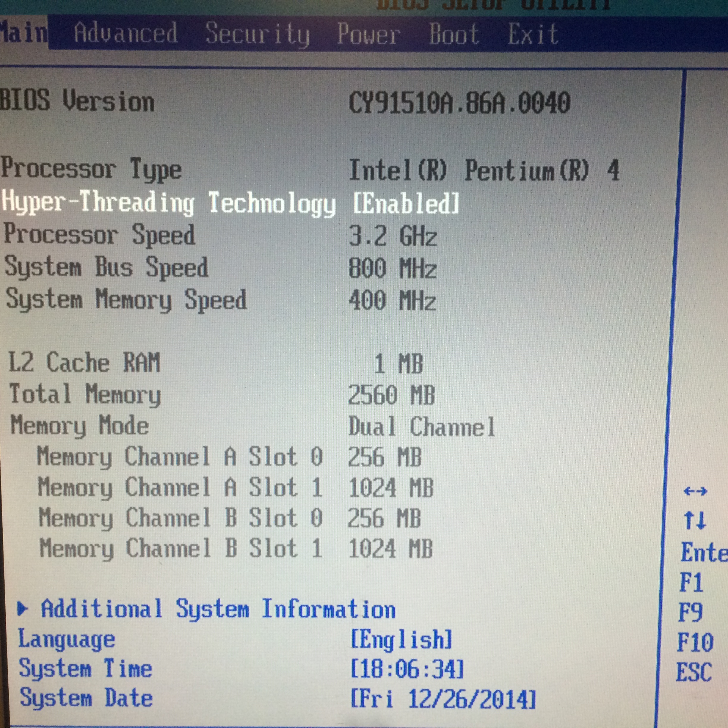This screenshot has height=728, width=728.
Task: Click the left-right arrows key hint
Action: [x=695, y=491]
